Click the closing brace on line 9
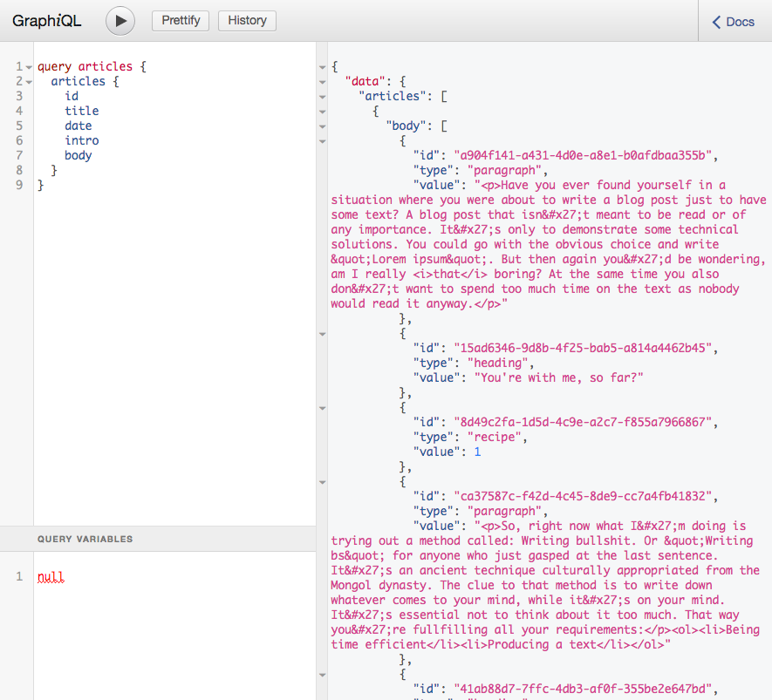Image resolution: width=772 pixels, height=700 pixels. (x=41, y=185)
